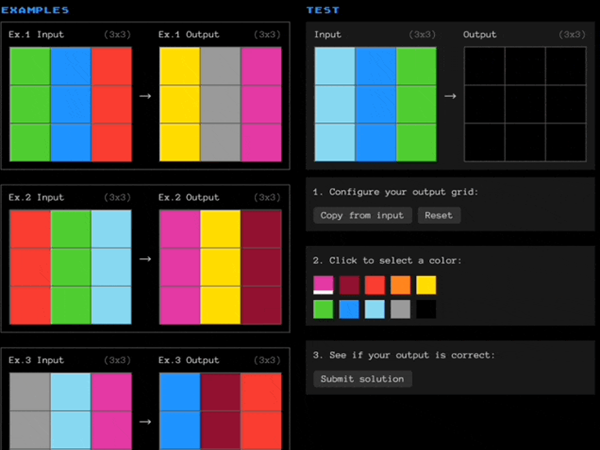Image resolution: width=600 pixels, height=450 pixels.
Task: Select the orange color swatch
Action: pyautogui.click(x=400, y=285)
